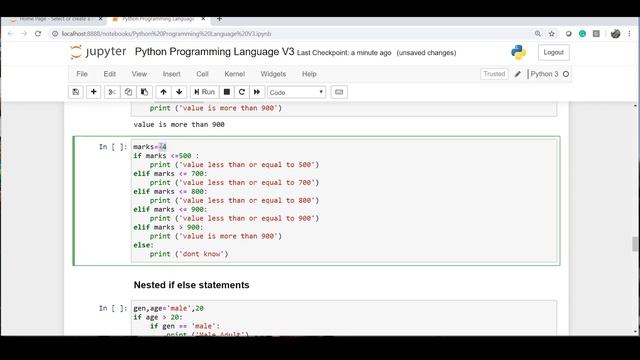640x360 pixels.
Task: Restart the kernel icon
Action: [242, 92]
